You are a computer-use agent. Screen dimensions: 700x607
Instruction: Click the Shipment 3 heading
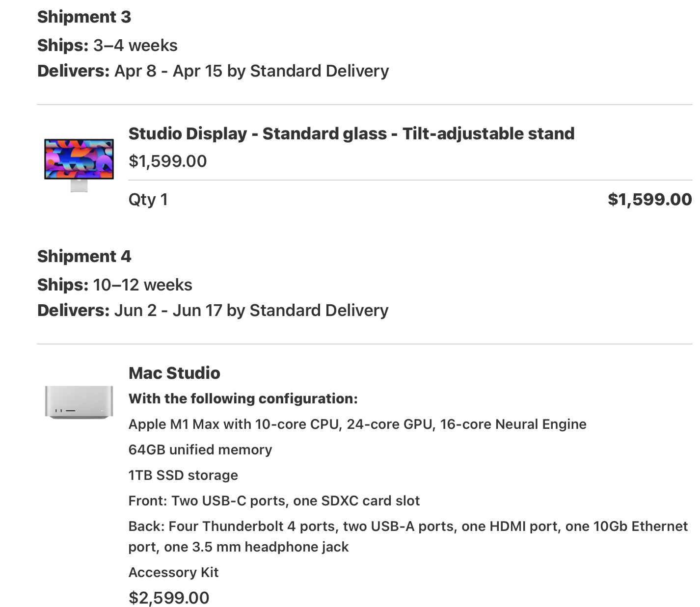[84, 17]
